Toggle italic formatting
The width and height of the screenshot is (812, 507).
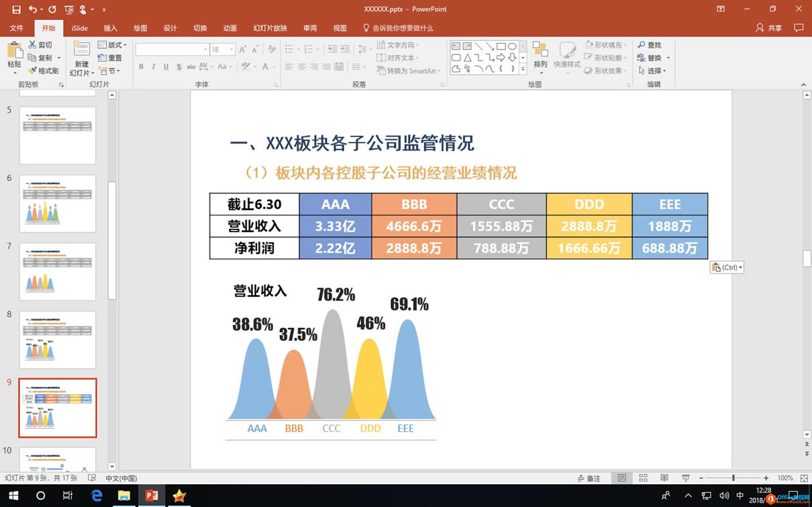(x=152, y=67)
